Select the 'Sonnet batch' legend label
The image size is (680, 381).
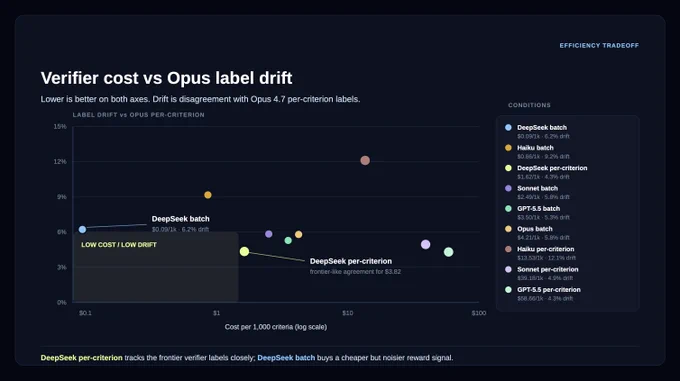(x=537, y=188)
